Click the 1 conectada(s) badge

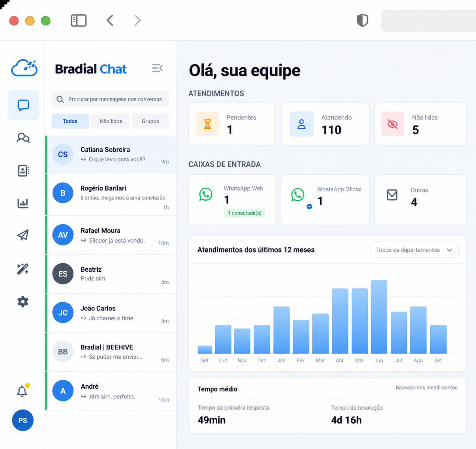point(244,213)
